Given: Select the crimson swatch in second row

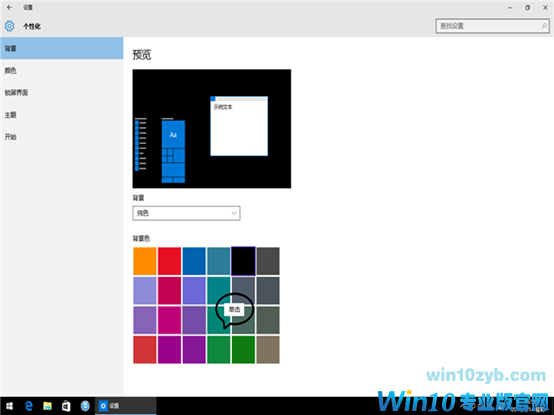Looking at the screenshot, I should (x=169, y=290).
